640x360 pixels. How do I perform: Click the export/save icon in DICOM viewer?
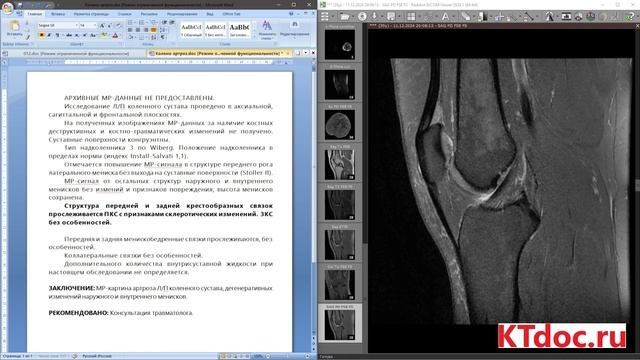pyautogui.click(x=391, y=16)
